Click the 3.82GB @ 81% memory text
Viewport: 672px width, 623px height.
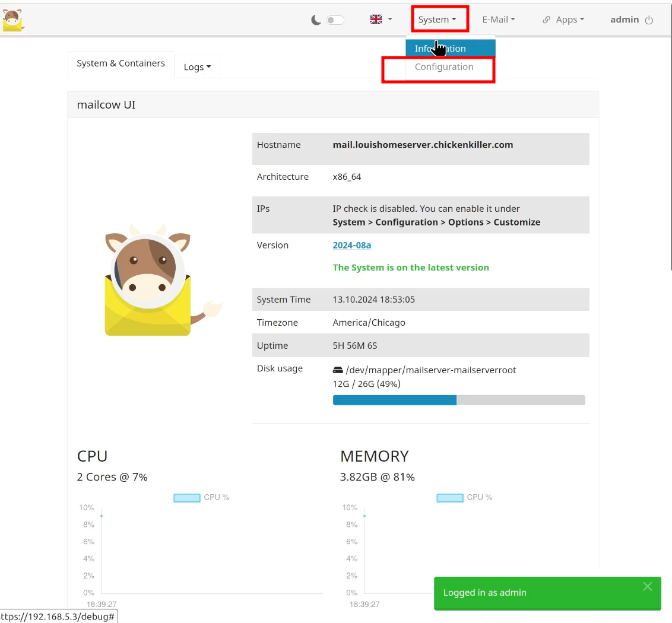point(377,477)
